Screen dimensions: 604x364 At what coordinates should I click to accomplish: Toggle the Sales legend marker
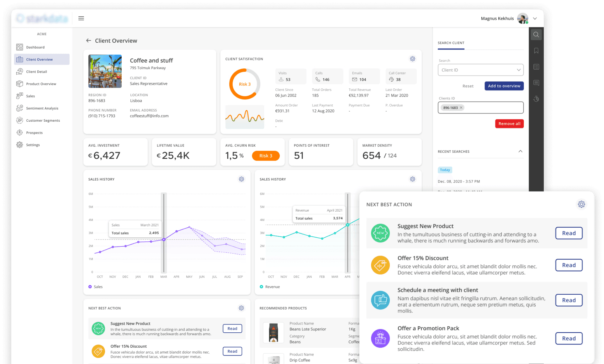tap(90, 287)
